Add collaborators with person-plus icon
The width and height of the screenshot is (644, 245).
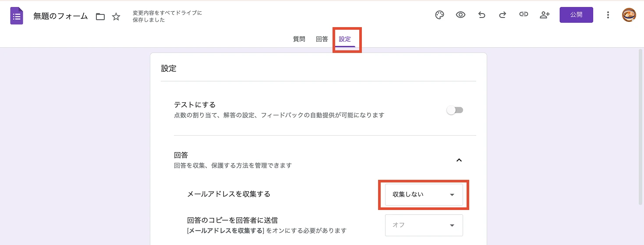[545, 15]
